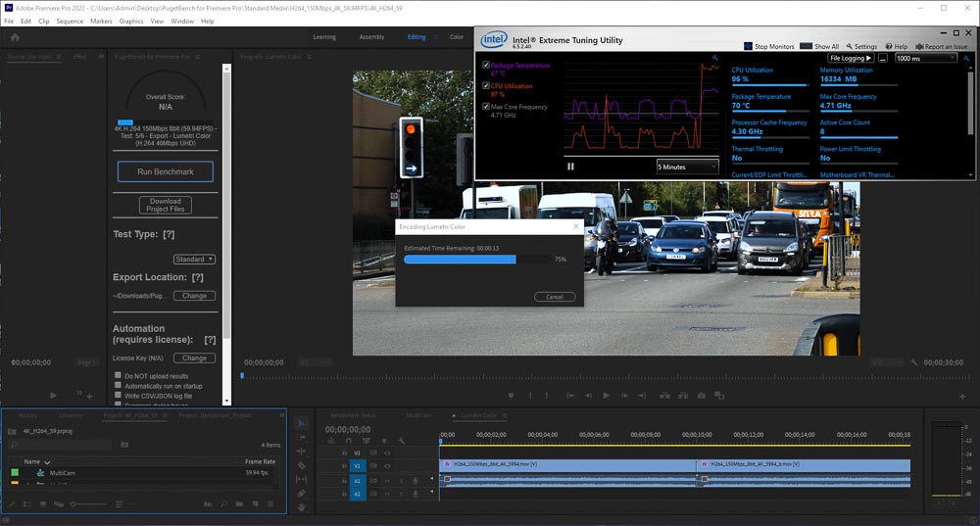Open XTU graph wrench settings
The width and height of the screenshot is (980, 526).
(715, 58)
